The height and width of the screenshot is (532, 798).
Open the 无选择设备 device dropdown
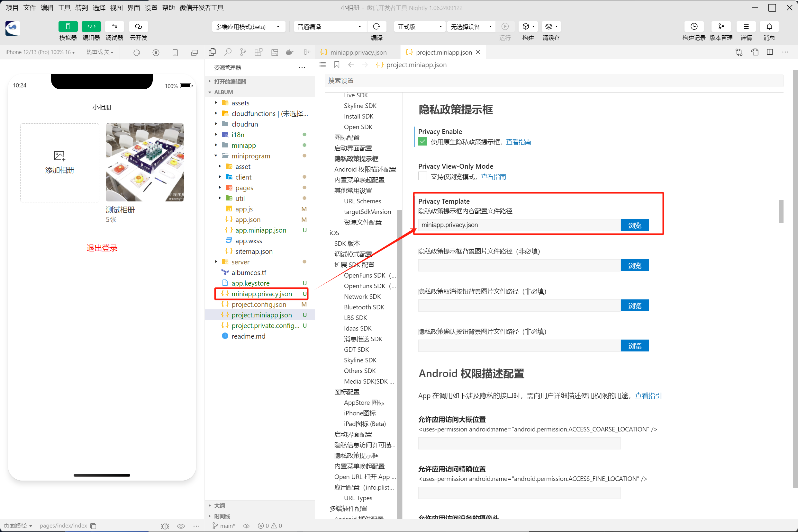tap(471, 26)
